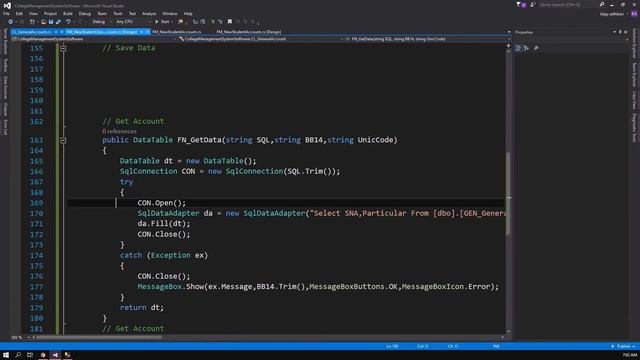Open the Window menu
The height and width of the screenshot is (360, 640).
[170, 13]
